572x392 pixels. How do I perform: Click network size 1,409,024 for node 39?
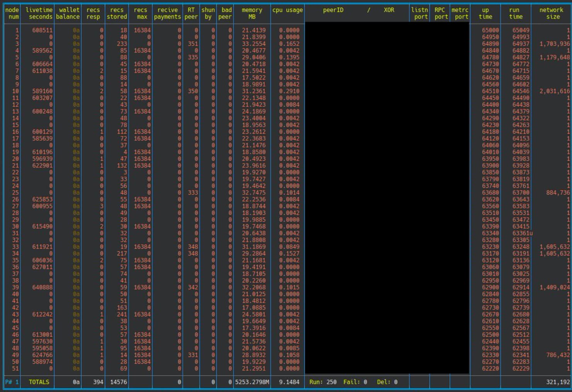point(555,287)
